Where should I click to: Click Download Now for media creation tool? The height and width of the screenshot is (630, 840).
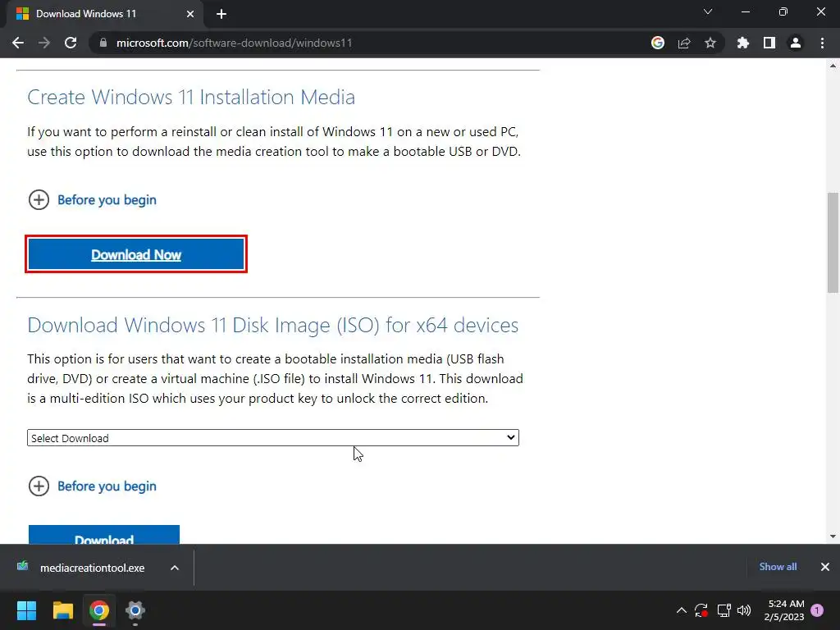click(x=136, y=254)
